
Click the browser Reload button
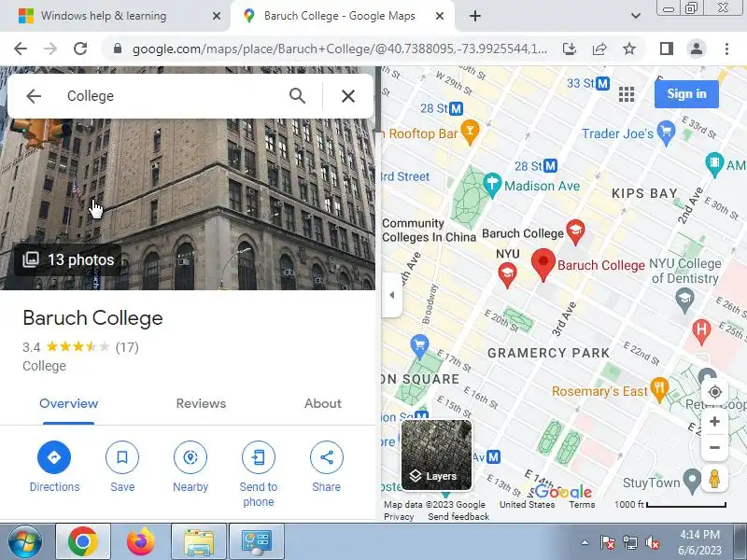click(80, 49)
